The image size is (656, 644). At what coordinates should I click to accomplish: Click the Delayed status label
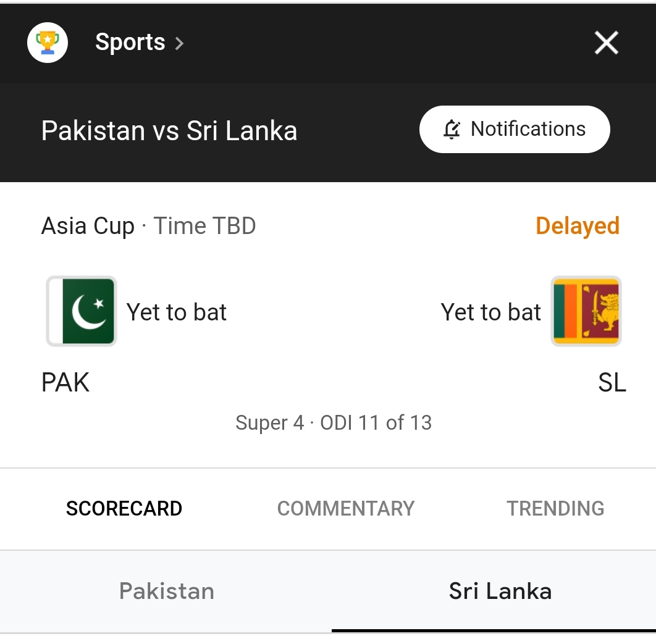(578, 226)
